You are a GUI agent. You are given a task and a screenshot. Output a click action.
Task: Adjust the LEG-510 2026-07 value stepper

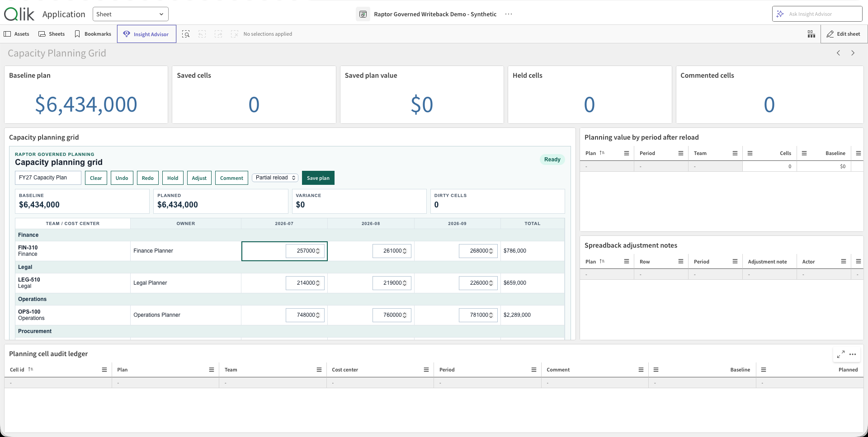(318, 283)
